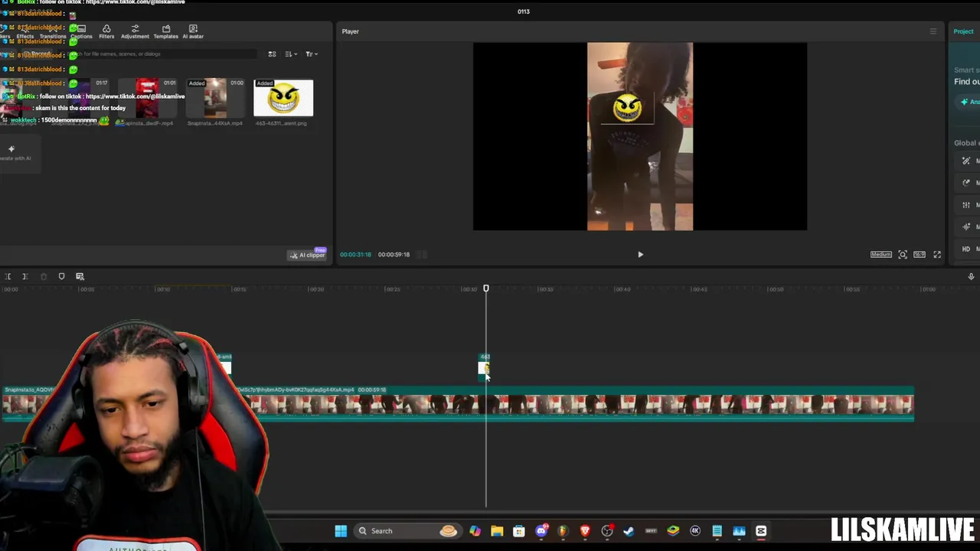Open Steam from the taskbar

click(x=629, y=531)
